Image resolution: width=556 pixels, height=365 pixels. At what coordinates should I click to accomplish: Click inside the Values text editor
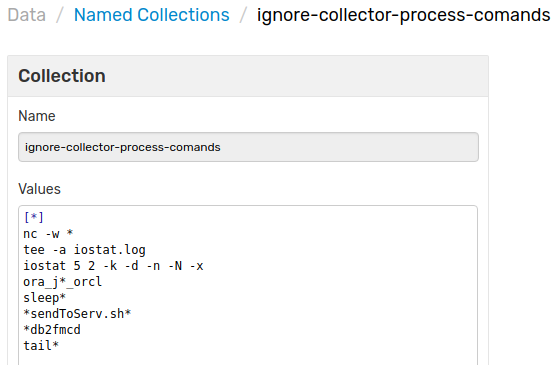point(248,285)
